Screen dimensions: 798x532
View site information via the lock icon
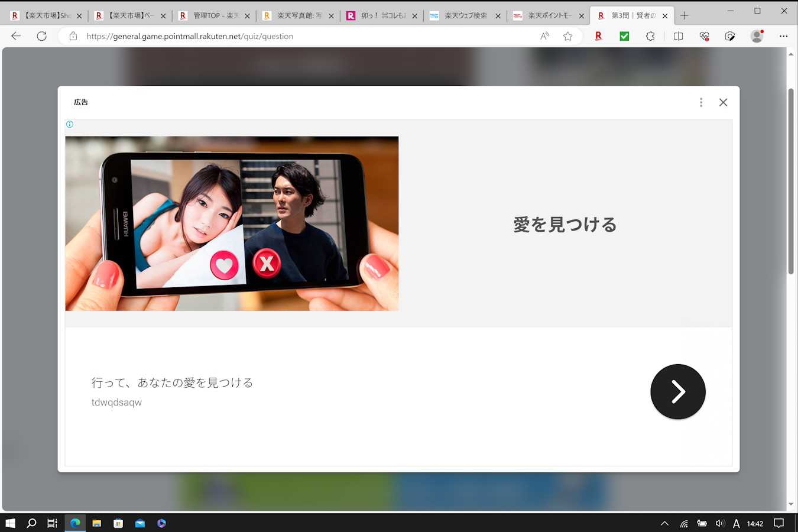[x=73, y=36]
